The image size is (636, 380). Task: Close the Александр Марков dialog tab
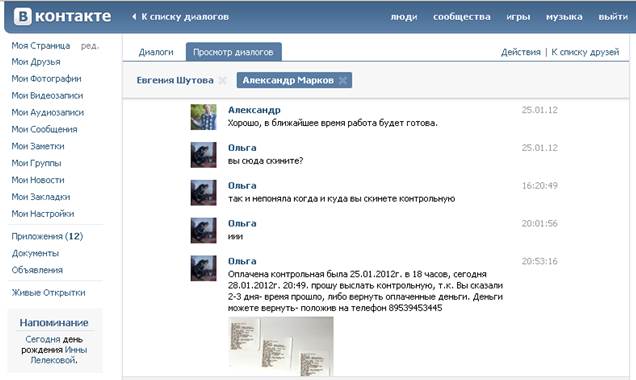click(343, 80)
